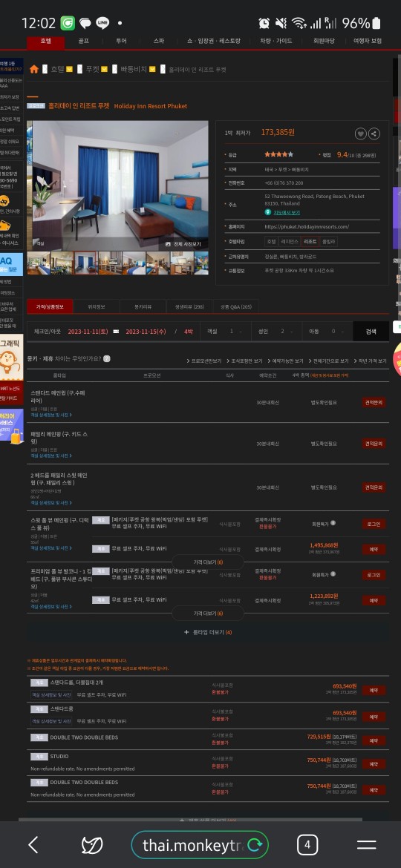This screenshot has height=868, width=401.
Task: Click 예약 for the STUDIO room
Action: coord(374,764)
